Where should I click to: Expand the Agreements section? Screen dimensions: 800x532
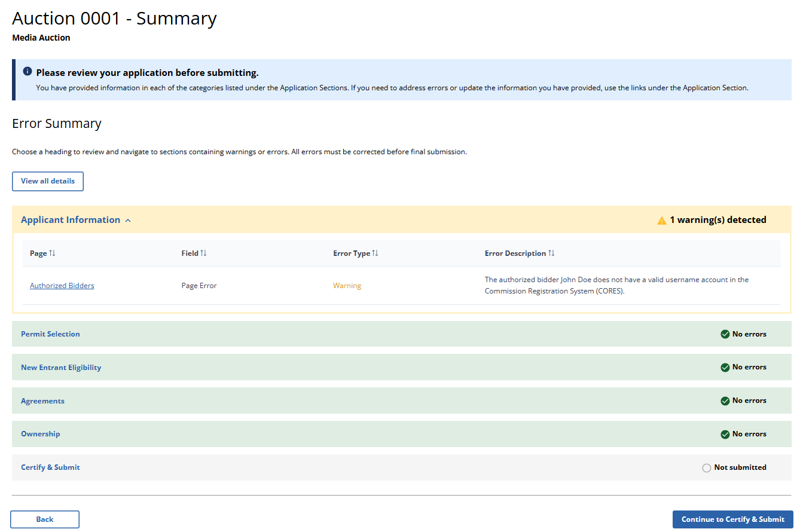pyautogui.click(x=42, y=401)
